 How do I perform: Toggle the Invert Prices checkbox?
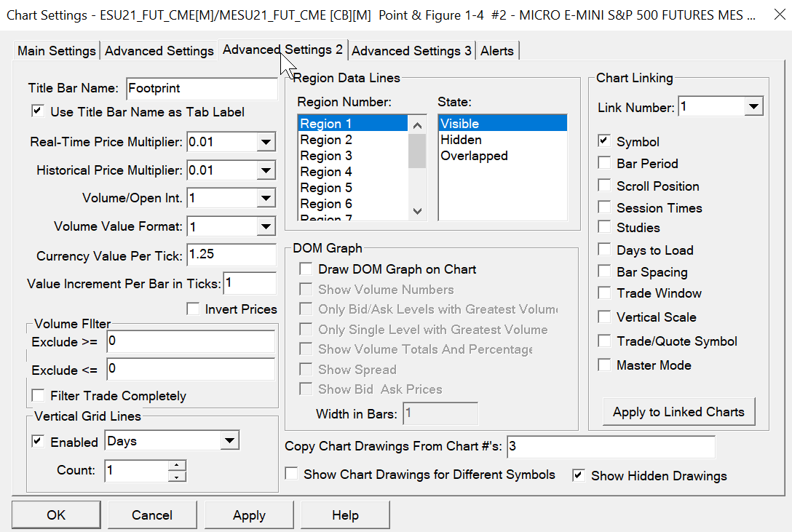pos(193,309)
